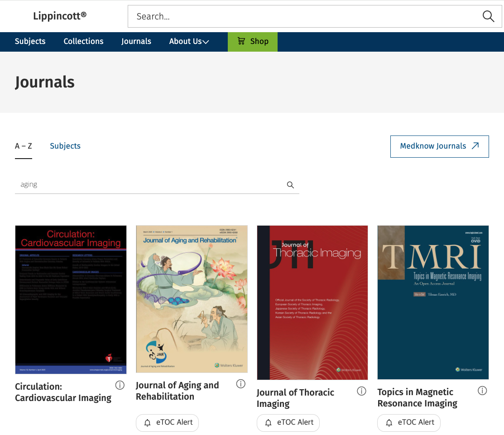Open the Journals nav item
The width and height of the screenshot is (504, 435).
pyautogui.click(x=136, y=42)
